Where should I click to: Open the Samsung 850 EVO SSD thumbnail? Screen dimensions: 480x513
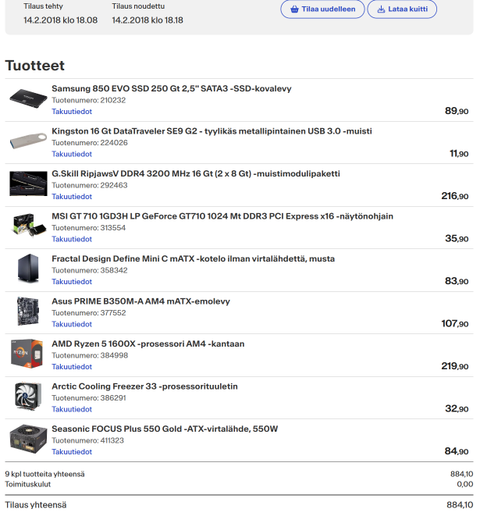coord(28,99)
